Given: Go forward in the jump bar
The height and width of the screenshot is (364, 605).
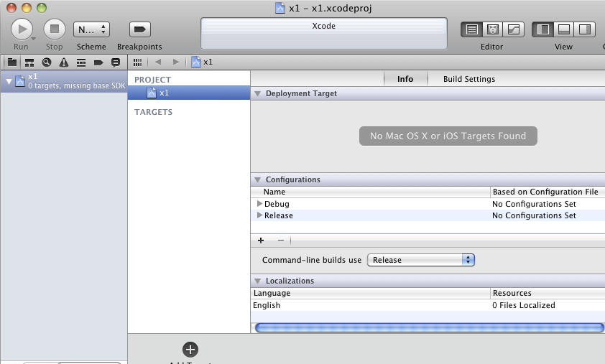Looking at the screenshot, I should click(x=176, y=62).
